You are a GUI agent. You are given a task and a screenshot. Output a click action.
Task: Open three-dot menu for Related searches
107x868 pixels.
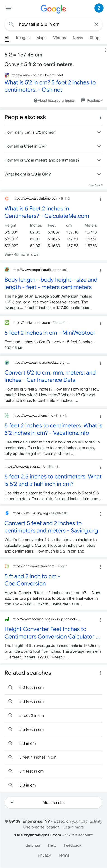101,673
